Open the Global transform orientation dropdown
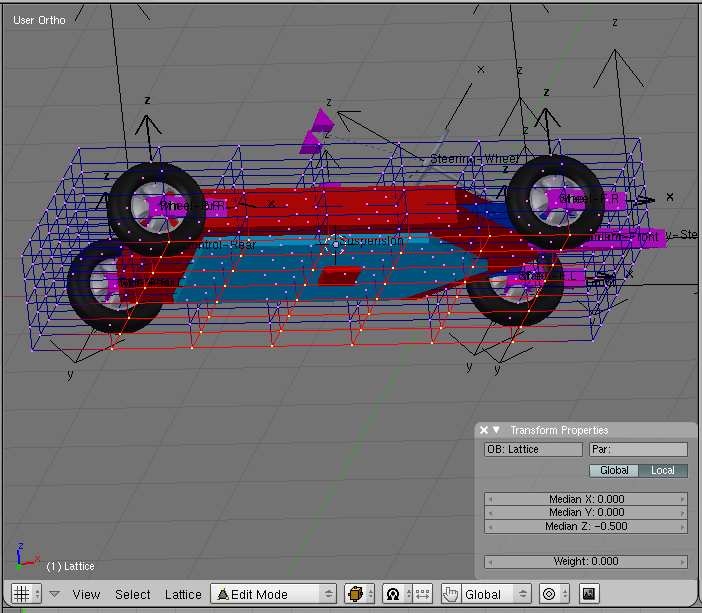 [496, 594]
